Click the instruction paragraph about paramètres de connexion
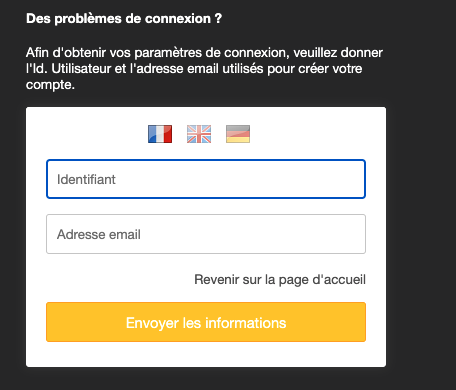 tap(204, 69)
